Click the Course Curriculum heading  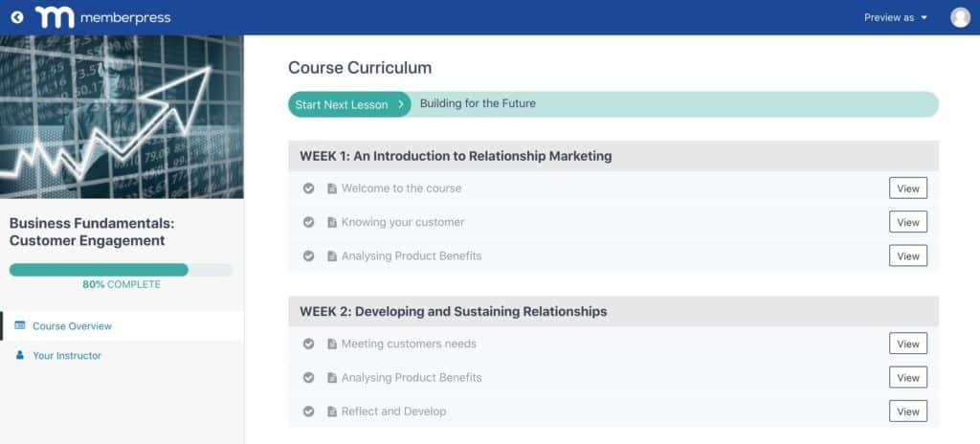coord(360,68)
